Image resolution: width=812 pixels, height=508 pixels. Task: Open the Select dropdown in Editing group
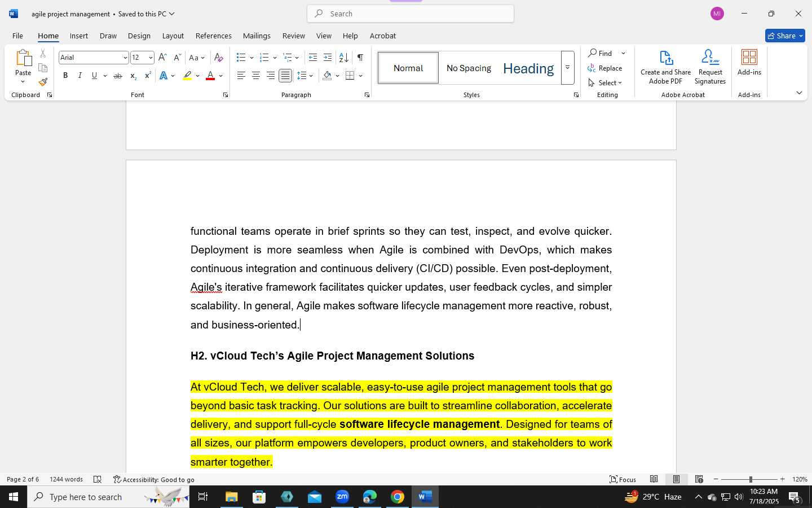coord(605,82)
